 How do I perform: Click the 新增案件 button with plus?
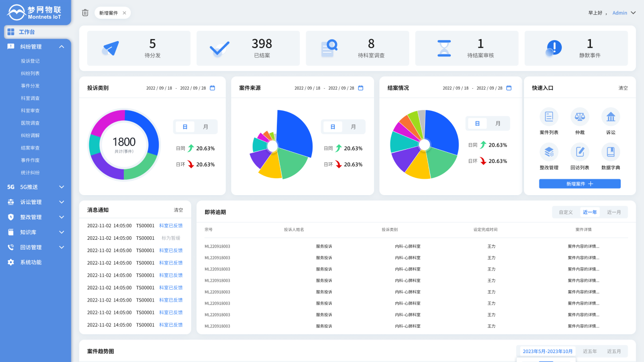coord(580,184)
